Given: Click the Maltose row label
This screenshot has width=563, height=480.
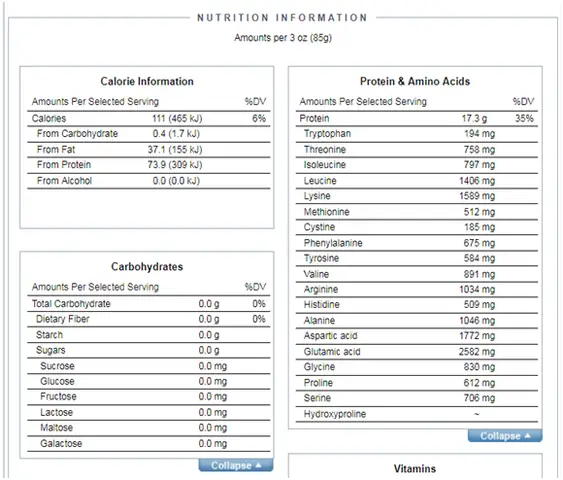Looking at the screenshot, I should pos(56,428).
